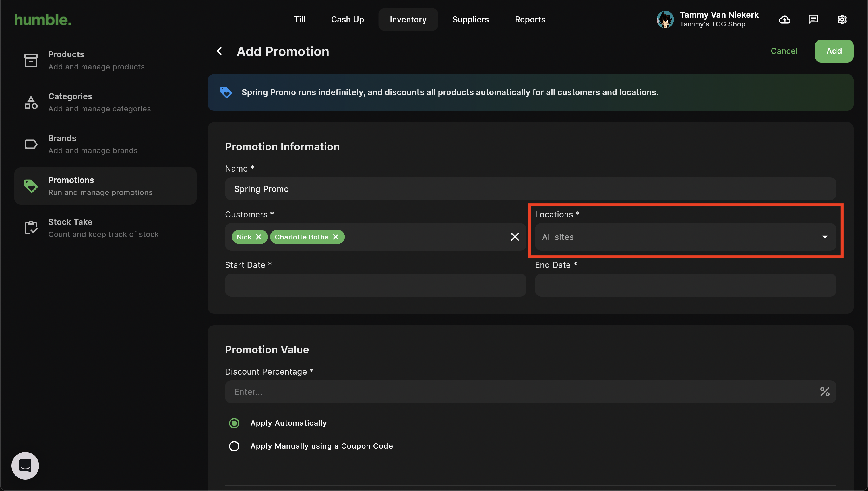Click the Add Promotion heading
The width and height of the screenshot is (868, 491).
283,52
